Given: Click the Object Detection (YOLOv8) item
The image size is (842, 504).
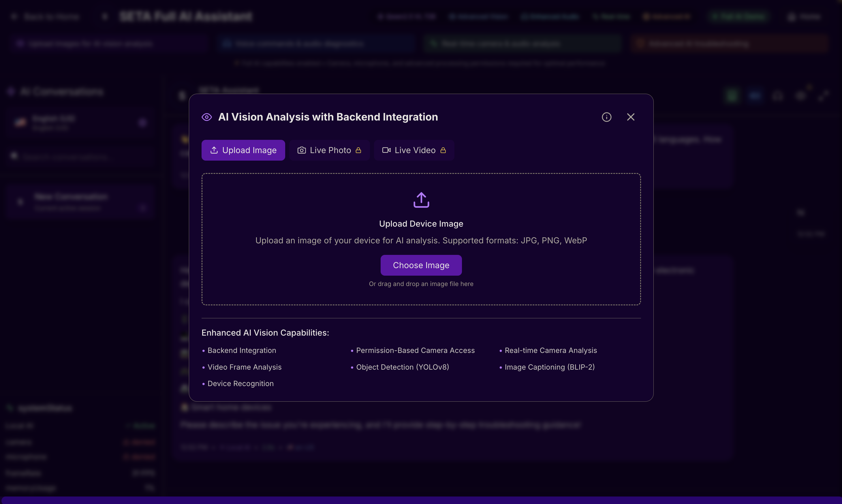Looking at the screenshot, I should (x=402, y=367).
